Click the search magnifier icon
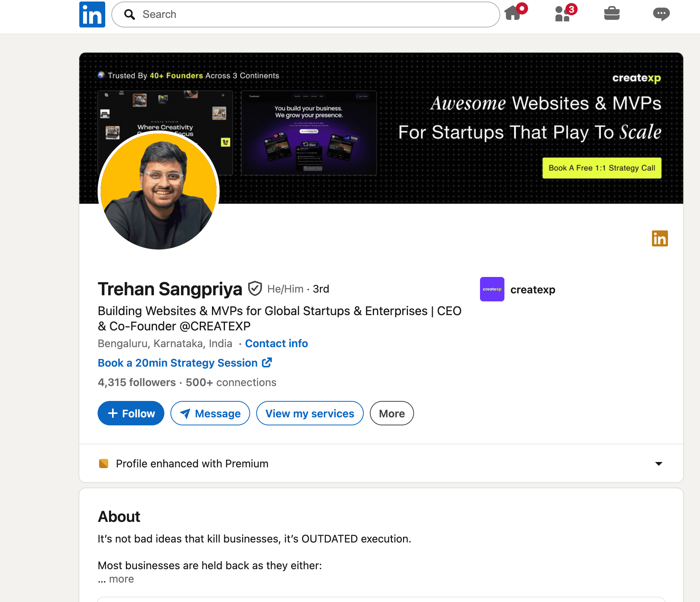The image size is (700, 602). (x=130, y=14)
